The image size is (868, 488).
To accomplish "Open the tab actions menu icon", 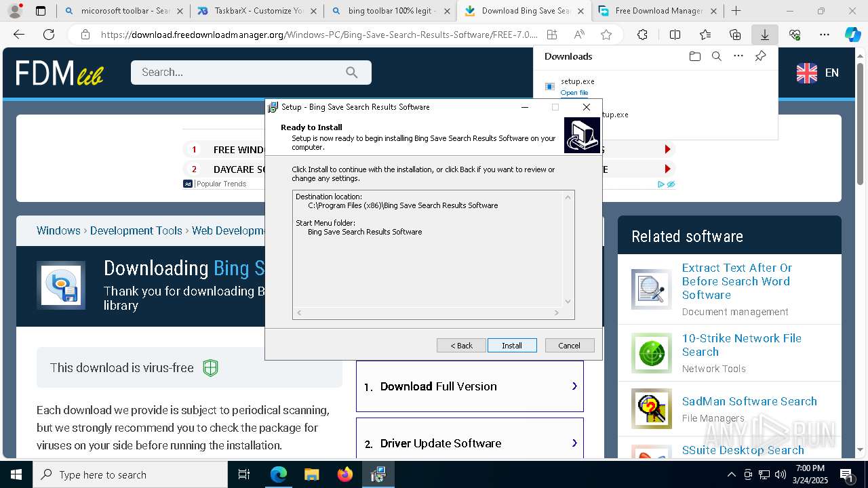I will coord(41,11).
